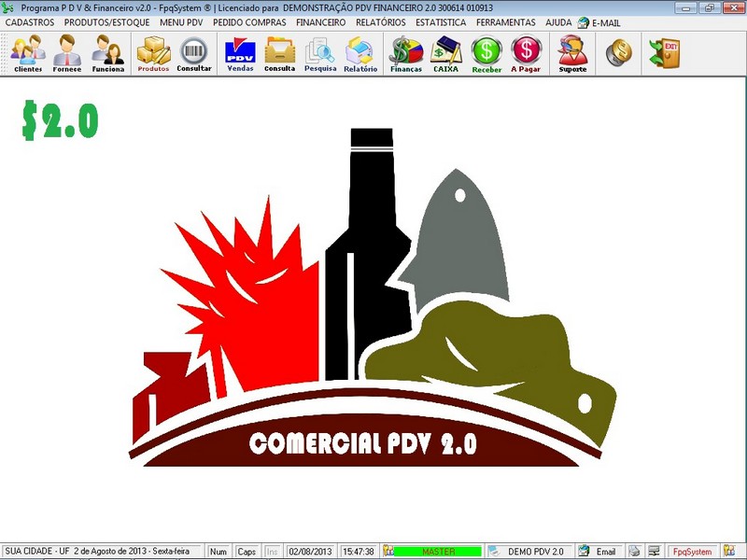Open the Finanças dollar chart icon

406,53
